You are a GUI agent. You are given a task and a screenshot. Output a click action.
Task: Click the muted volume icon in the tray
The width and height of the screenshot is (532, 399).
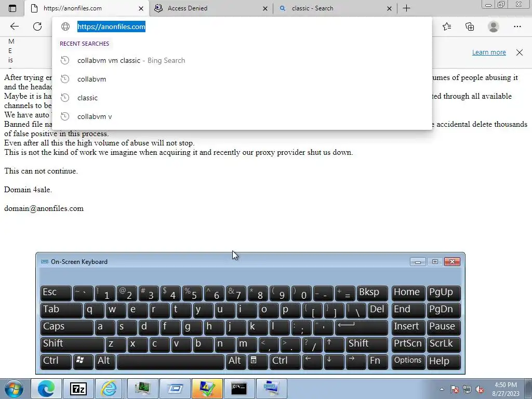480,390
